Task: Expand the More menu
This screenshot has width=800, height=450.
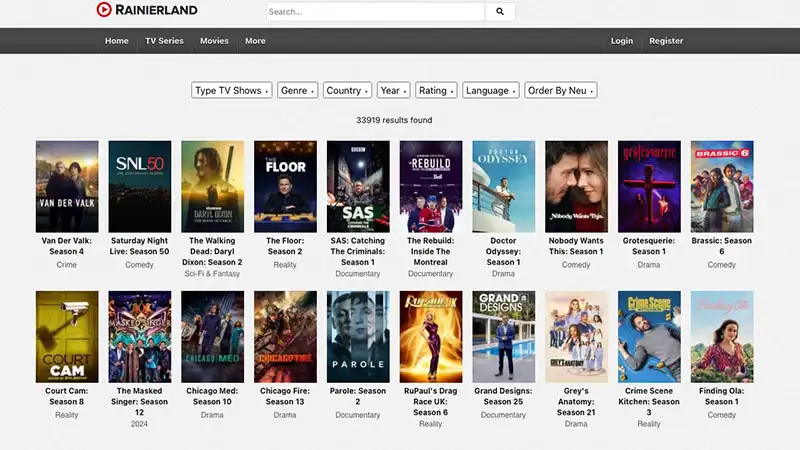Action: [255, 41]
